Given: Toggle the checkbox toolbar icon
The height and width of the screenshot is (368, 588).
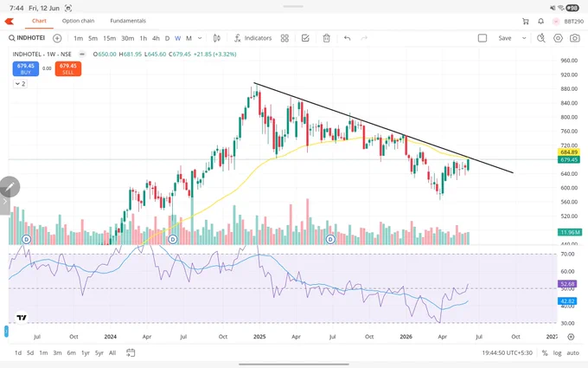Looking at the screenshot, I should pyautogui.click(x=305, y=38).
